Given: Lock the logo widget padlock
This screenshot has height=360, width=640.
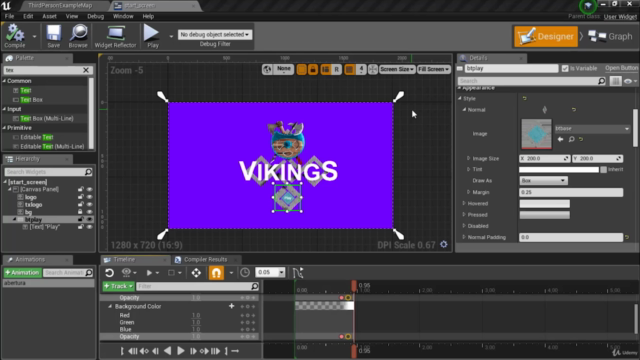Looking at the screenshot, I should click(x=80, y=197).
